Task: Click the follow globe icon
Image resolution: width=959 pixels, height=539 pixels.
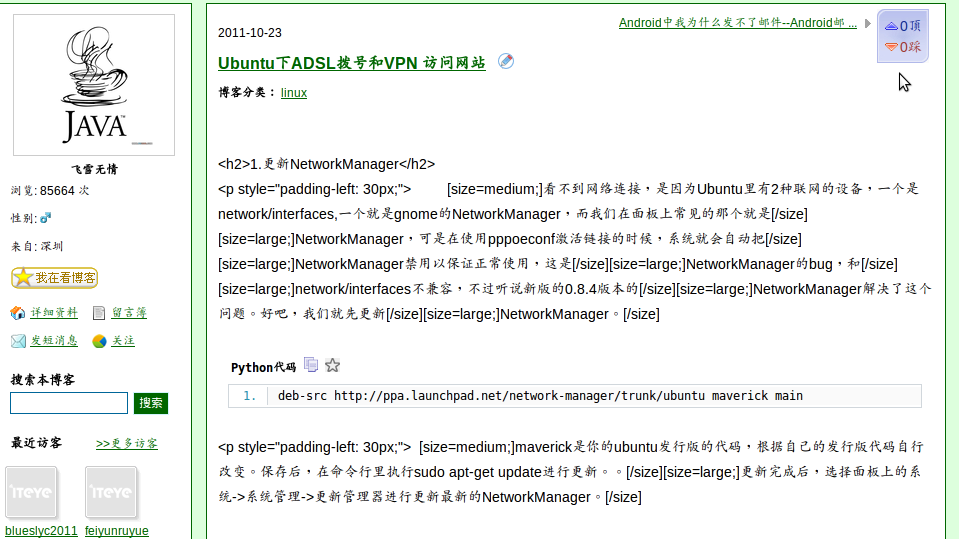Action: [x=99, y=341]
